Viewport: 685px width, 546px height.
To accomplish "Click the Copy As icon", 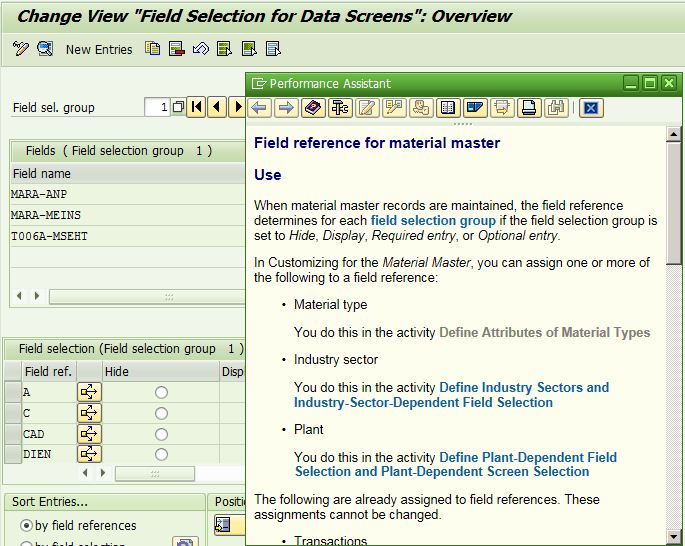I will click(152, 48).
